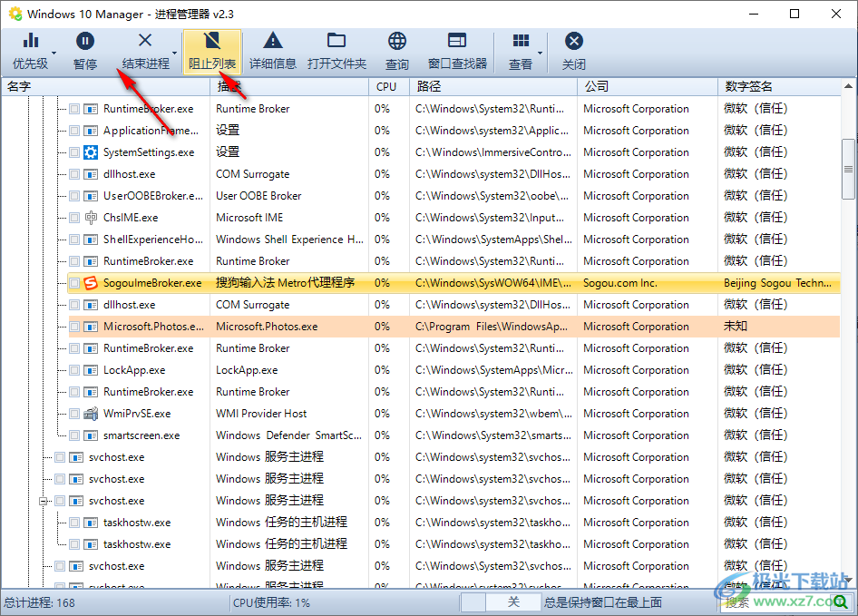This screenshot has width=858, height=616.
Task: Enable the always-on-top toggle switch
Action: (x=474, y=601)
